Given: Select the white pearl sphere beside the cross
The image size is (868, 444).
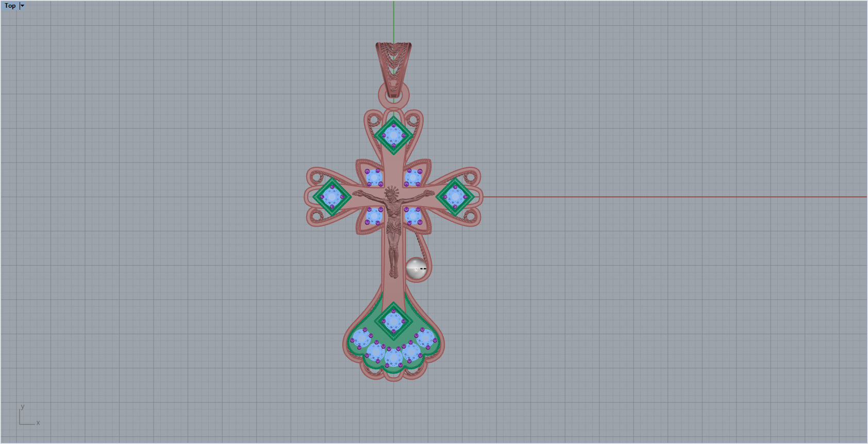Looking at the screenshot, I should pos(416,269).
